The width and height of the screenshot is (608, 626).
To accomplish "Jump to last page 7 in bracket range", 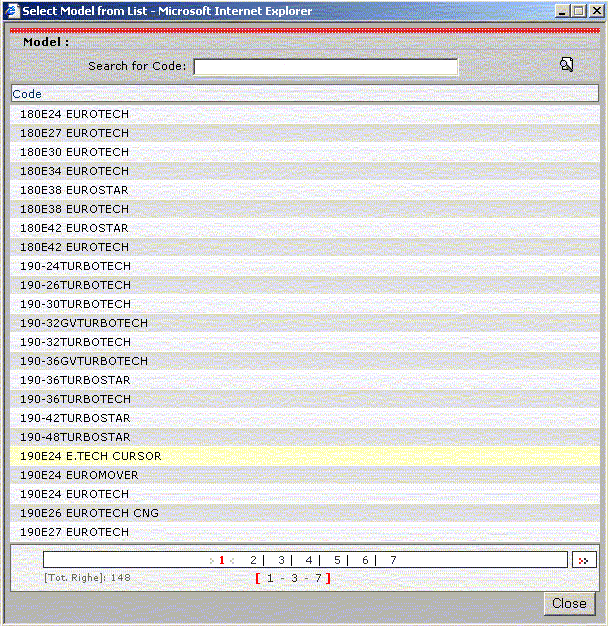I will point(318,578).
